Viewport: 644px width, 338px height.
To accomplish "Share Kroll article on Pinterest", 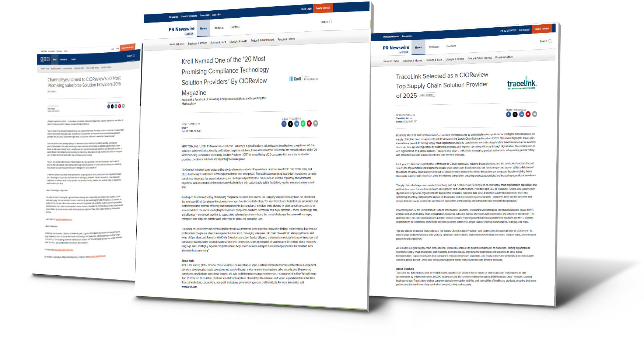I will click(309, 123).
